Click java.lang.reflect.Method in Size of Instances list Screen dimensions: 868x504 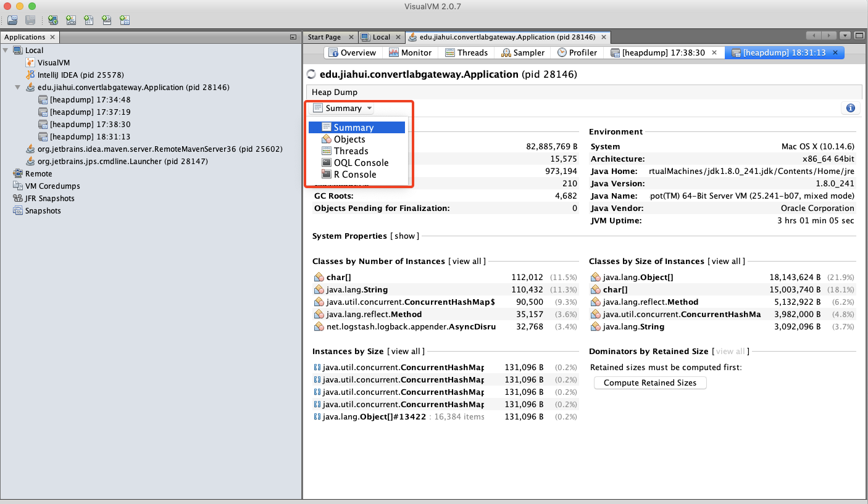click(x=651, y=302)
